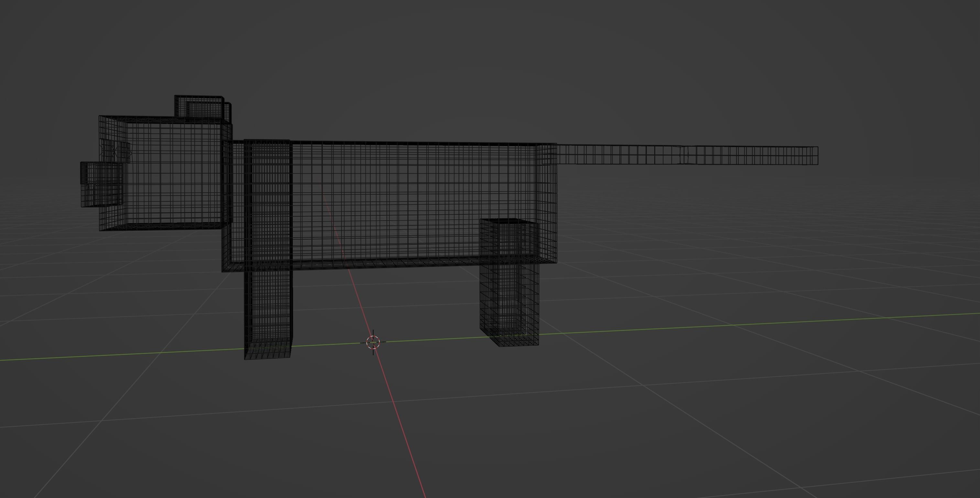Click the tail's middle segment joint

coord(684,155)
